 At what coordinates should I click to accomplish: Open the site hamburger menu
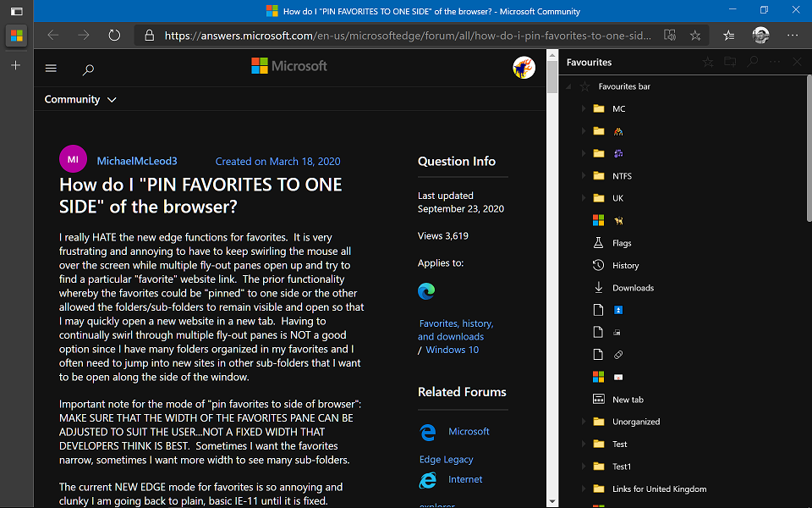[x=51, y=68]
